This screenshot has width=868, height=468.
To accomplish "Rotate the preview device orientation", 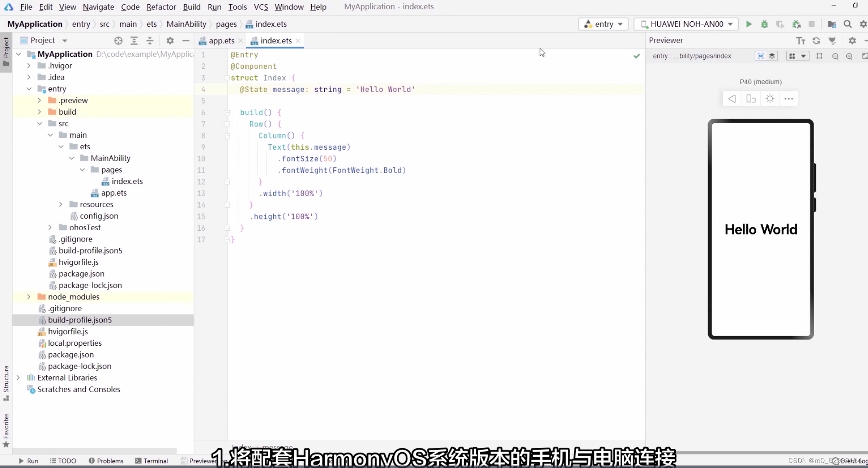I will (x=751, y=99).
